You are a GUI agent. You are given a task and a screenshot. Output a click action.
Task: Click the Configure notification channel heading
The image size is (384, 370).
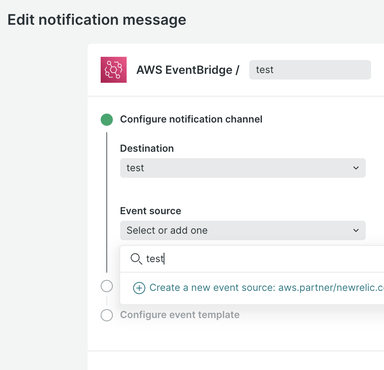click(191, 119)
